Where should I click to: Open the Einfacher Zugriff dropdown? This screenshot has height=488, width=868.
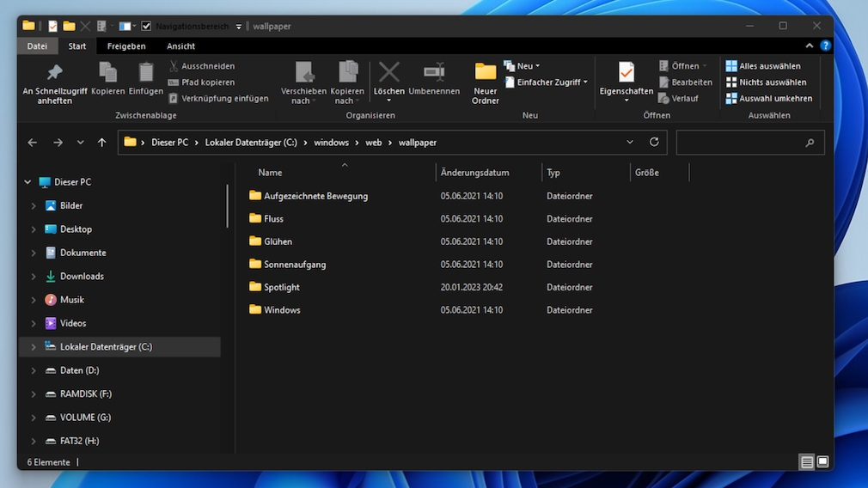click(547, 82)
